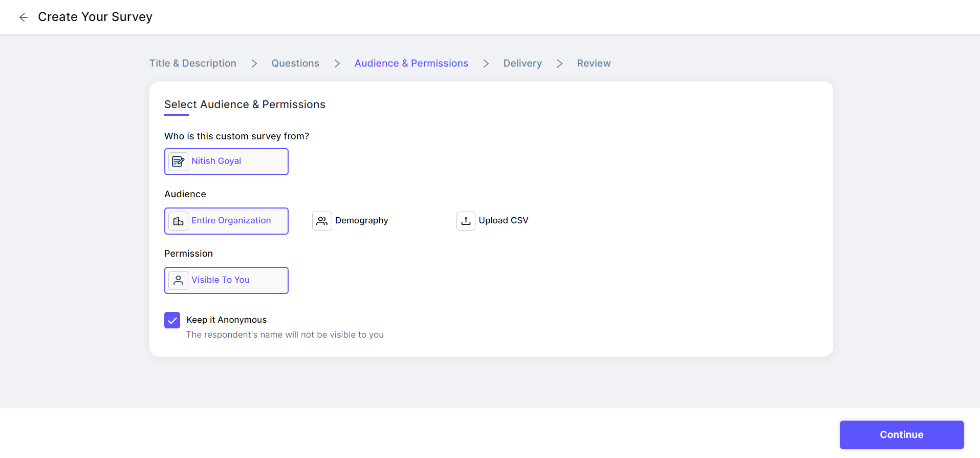980x458 pixels.
Task: Choose Demography audience option
Action: coord(361,221)
